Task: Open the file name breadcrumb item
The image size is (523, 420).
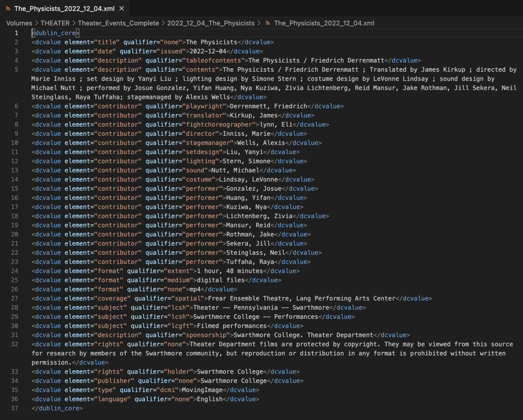Action: pyautogui.click(x=324, y=23)
